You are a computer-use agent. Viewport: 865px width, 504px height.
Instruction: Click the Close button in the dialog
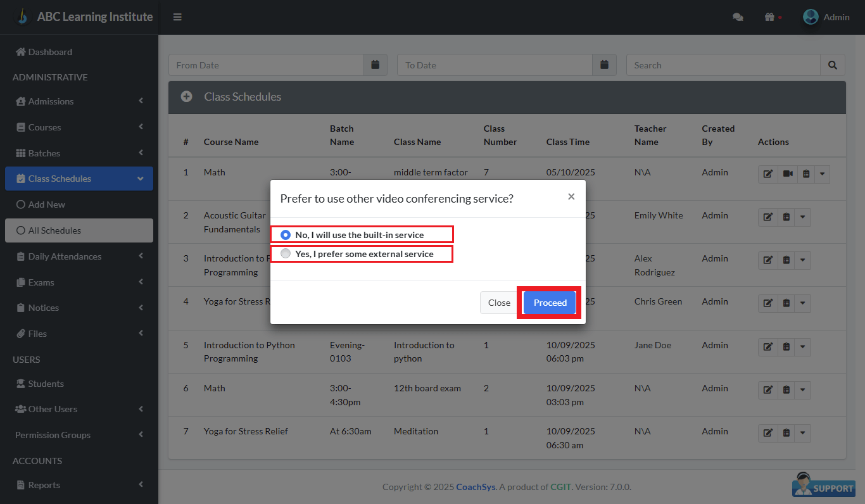pyautogui.click(x=499, y=303)
